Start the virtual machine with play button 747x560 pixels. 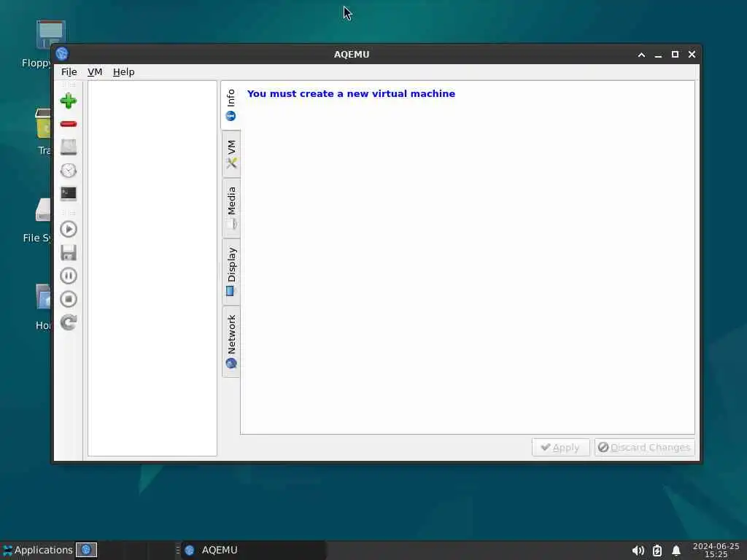(x=68, y=229)
